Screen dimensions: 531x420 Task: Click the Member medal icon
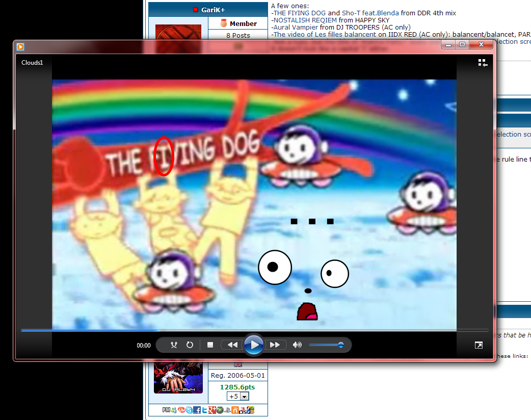[224, 23]
